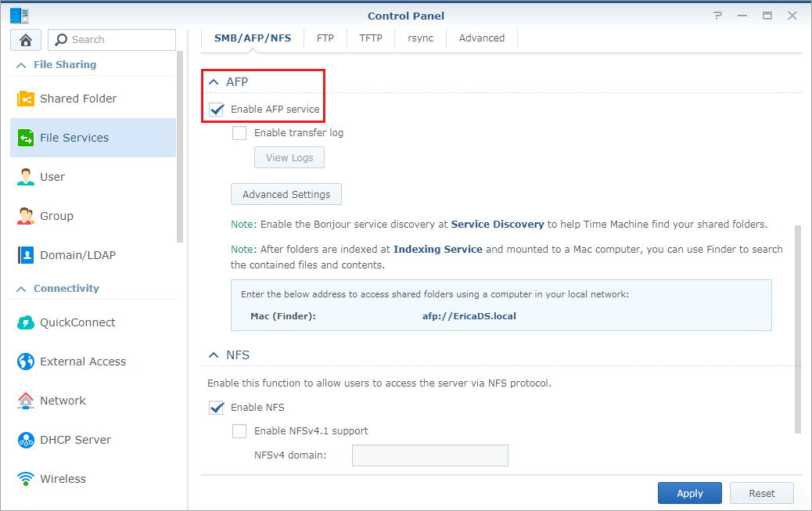Click the main panel vertical scrollbar

pyautogui.click(x=797, y=329)
